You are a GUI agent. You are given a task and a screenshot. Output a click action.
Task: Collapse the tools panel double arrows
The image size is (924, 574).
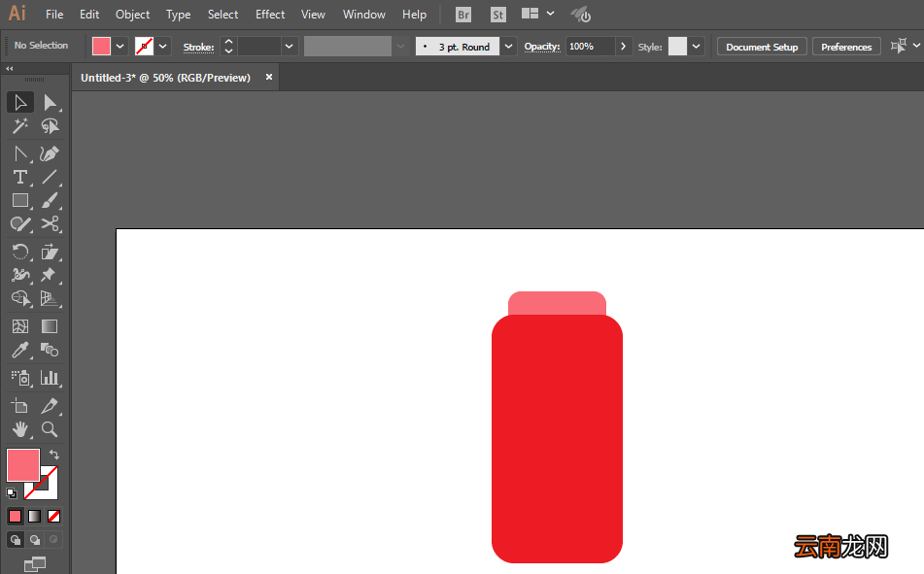[x=10, y=68]
